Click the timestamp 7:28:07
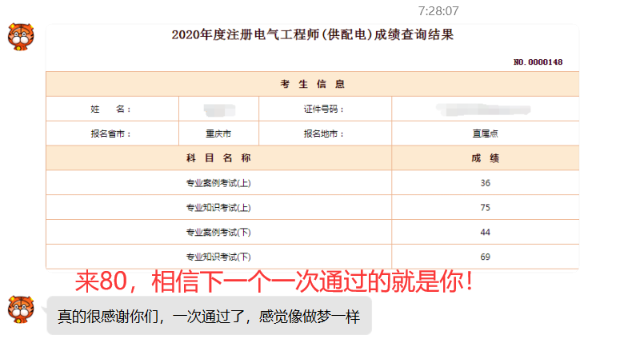This screenshot has height=347, width=644. pyautogui.click(x=438, y=11)
